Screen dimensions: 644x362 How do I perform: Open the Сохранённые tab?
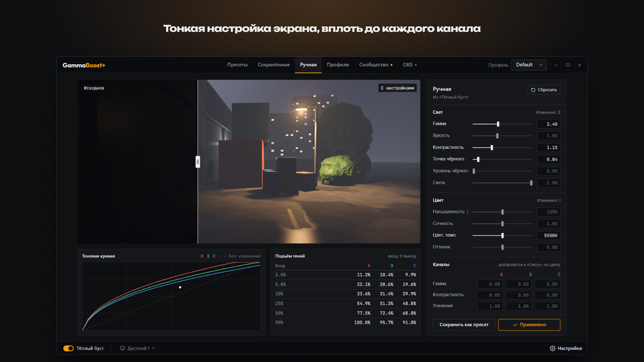pos(274,65)
